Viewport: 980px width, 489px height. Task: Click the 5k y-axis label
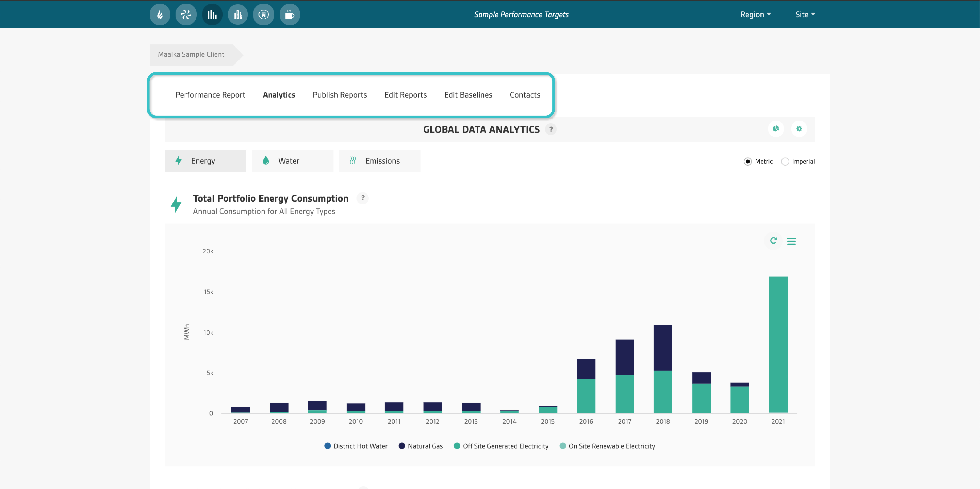(210, 373)
